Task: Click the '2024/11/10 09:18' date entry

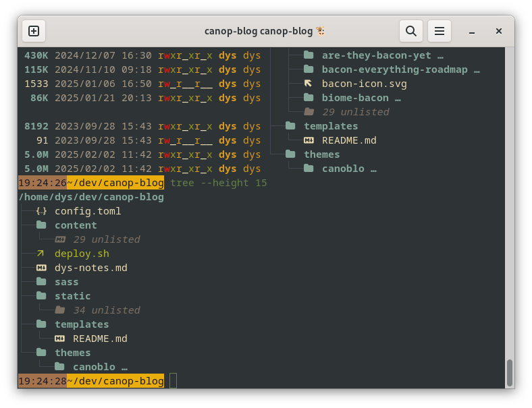Action: click(x=103, y=69)
